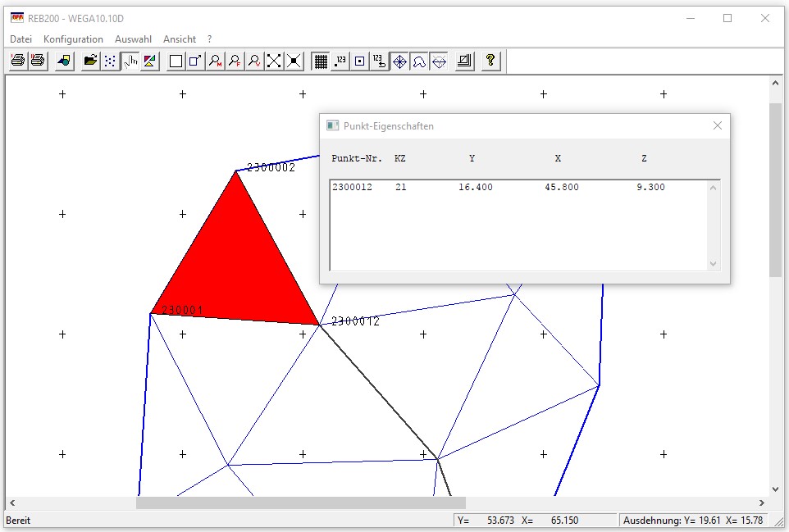This screenshot has width=789, height=532.
Task: Click the X value 45.800
Action: (x=562, y=187)
